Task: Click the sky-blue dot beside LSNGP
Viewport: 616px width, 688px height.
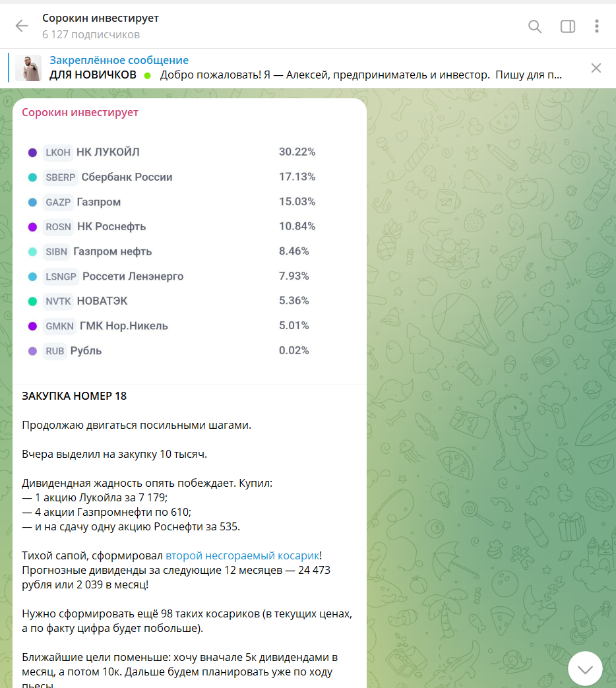Action: tap(32, 277)
